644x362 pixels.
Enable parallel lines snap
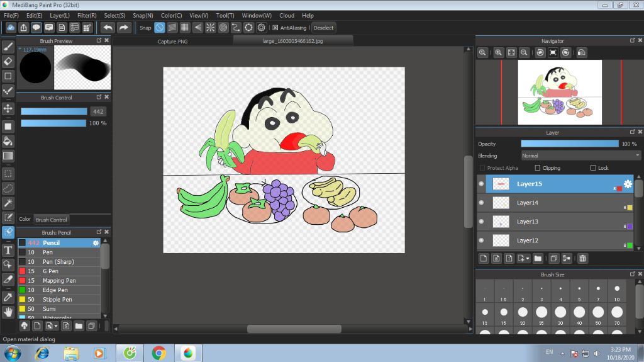pyautogui.click(x=172, y=28)
